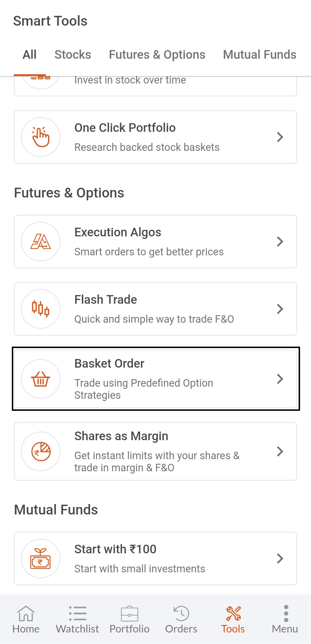This screenshot has width=311, height=644.
Task: Expand One Click Portfolio chevron arrow
Action: tap(280, 137)
